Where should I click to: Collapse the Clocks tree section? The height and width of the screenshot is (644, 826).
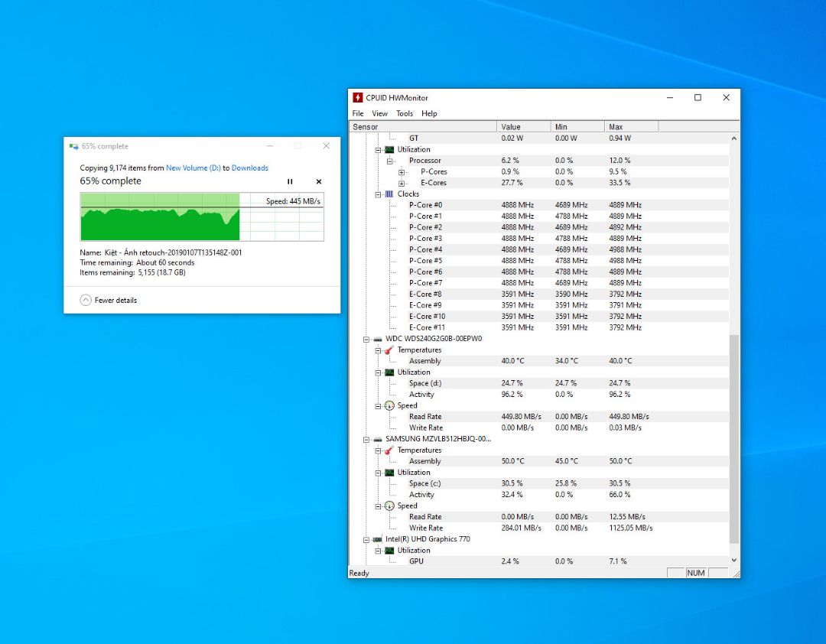378,194
